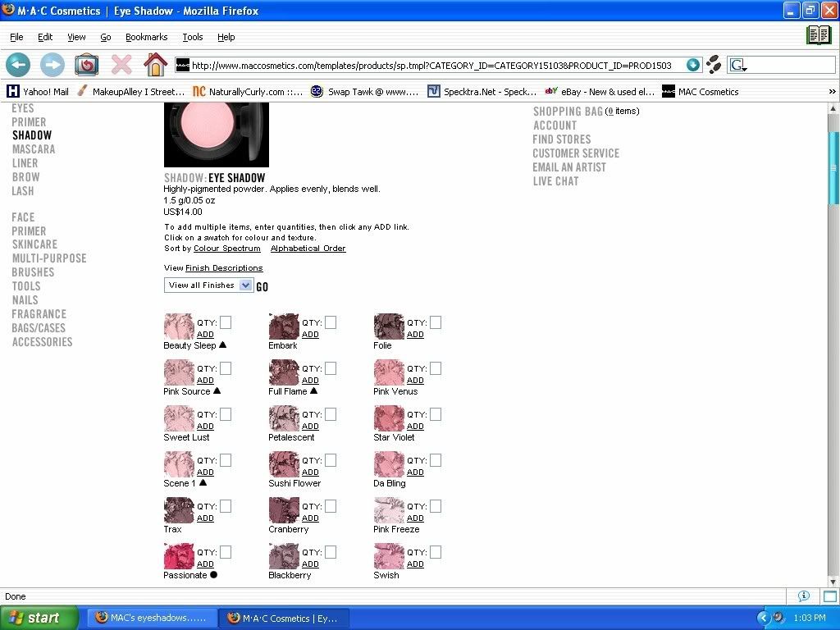Open the Finish Descriptions link
Image resolution: width=840 pixels, height=630 pixels.
pos(224,268)
